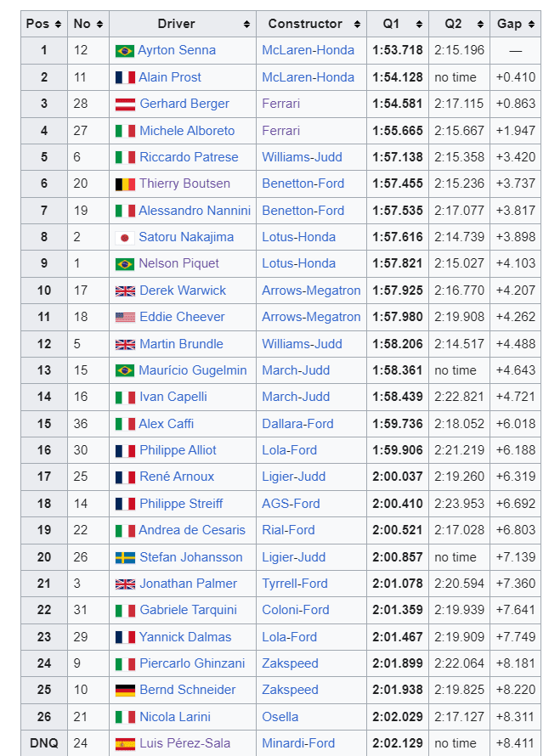The image size is (549, 756).
Task: Open Coloni-Ford constructor link
Action: pyautogui.click(x=295, y=610)
